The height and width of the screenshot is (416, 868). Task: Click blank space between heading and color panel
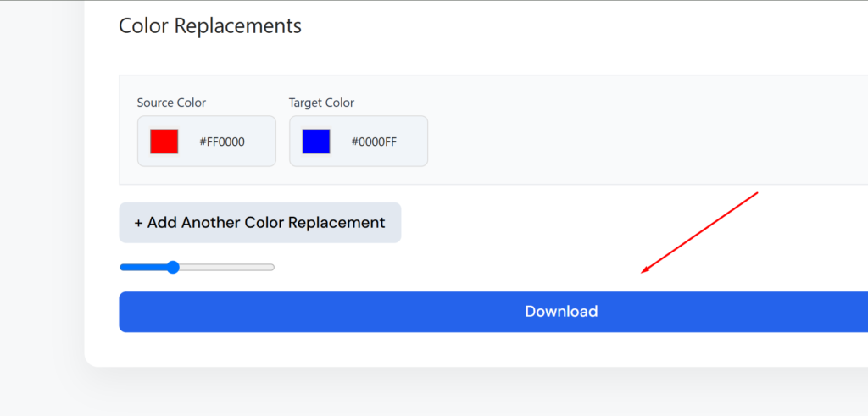click(x=424, y=57)
